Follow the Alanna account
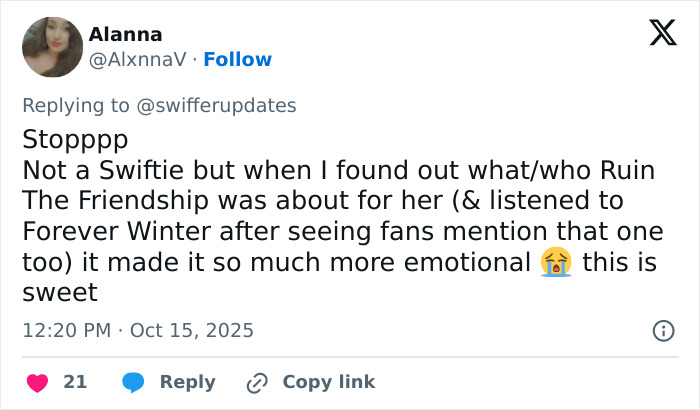 [x=237, y=60]
